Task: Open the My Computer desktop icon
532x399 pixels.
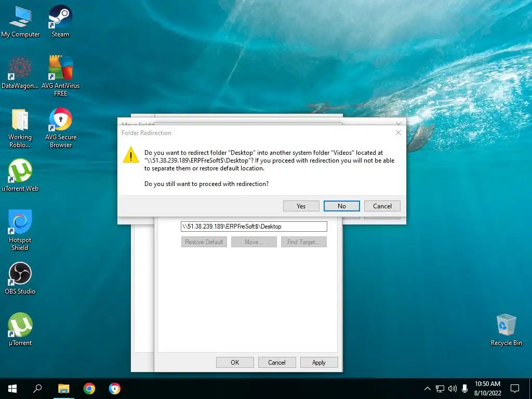Action: click(x=20, y=21)
